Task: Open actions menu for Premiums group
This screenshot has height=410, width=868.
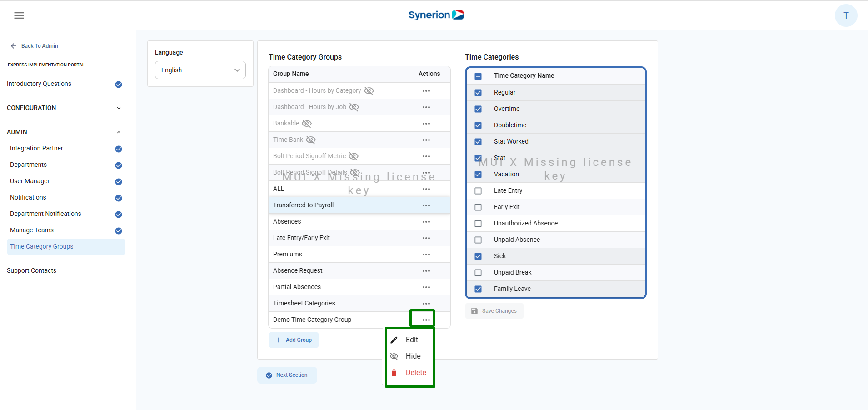Action: (426, 255)
